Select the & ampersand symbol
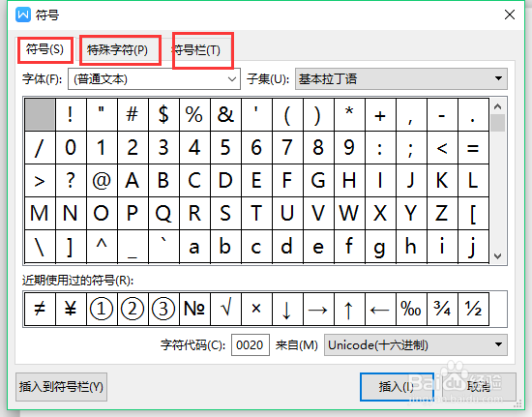Screen dimensions: 532x417 click(225, 115)
